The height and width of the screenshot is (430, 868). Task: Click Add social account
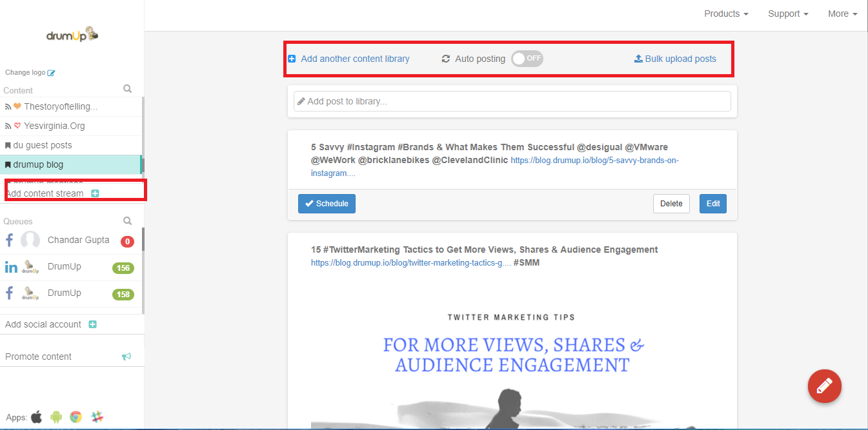click(x=43, y=324)
